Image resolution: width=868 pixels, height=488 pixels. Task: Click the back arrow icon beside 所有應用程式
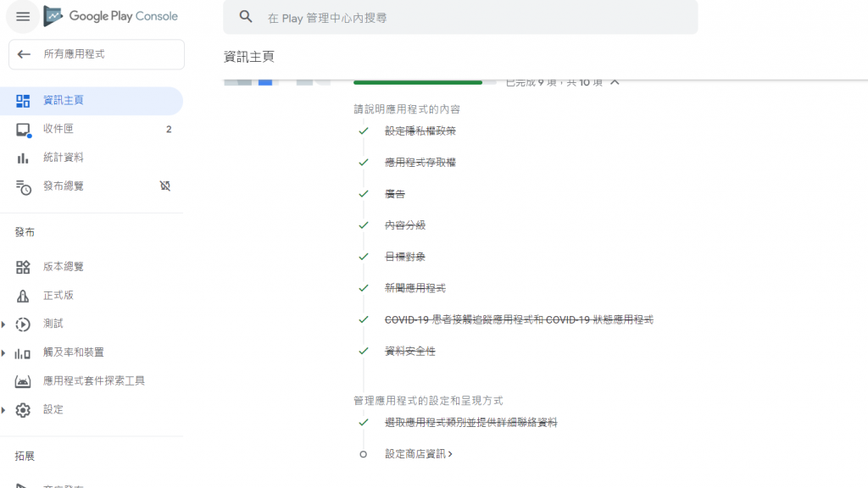pos(24,54)
